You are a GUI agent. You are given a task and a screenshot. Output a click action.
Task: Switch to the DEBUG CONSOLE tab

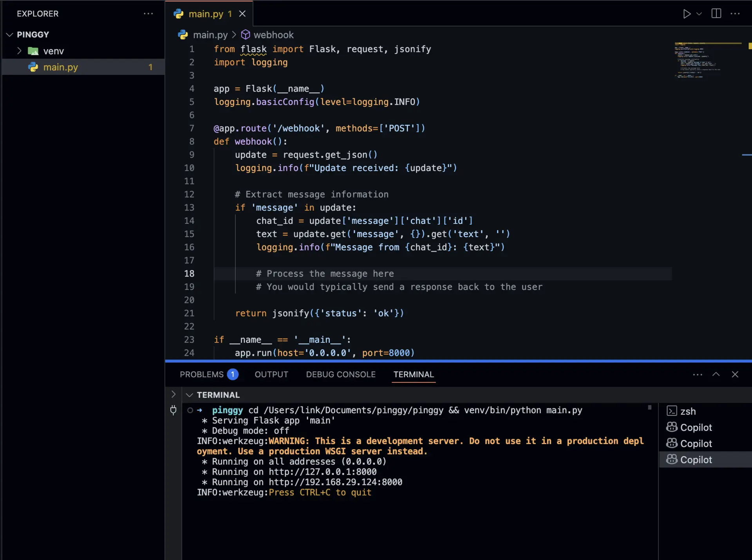coord(341,375)
